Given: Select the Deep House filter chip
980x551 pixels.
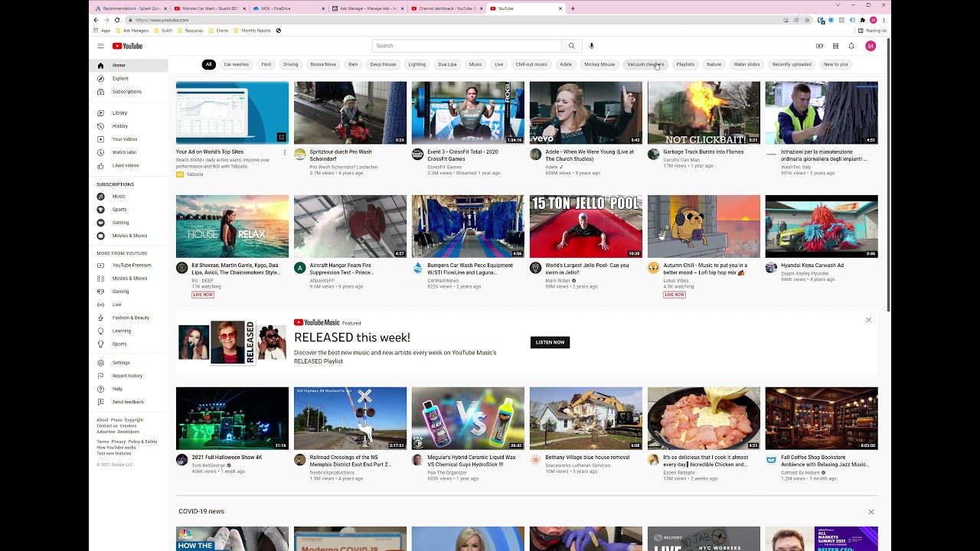Looking at the screenshot, I should pyautogui.click(x=383, y=64).
